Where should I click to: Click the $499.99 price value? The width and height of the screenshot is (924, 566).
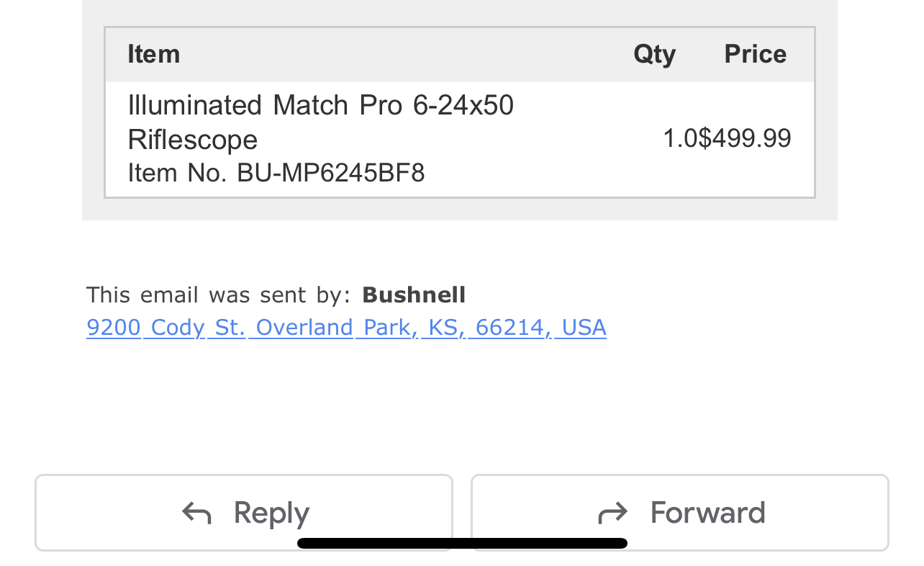[x=745, y=138]
